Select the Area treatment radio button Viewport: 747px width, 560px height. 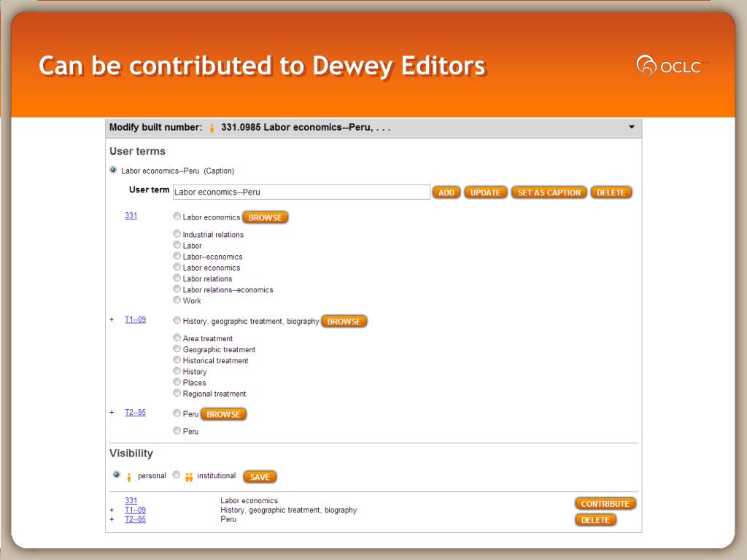[177, 338]
